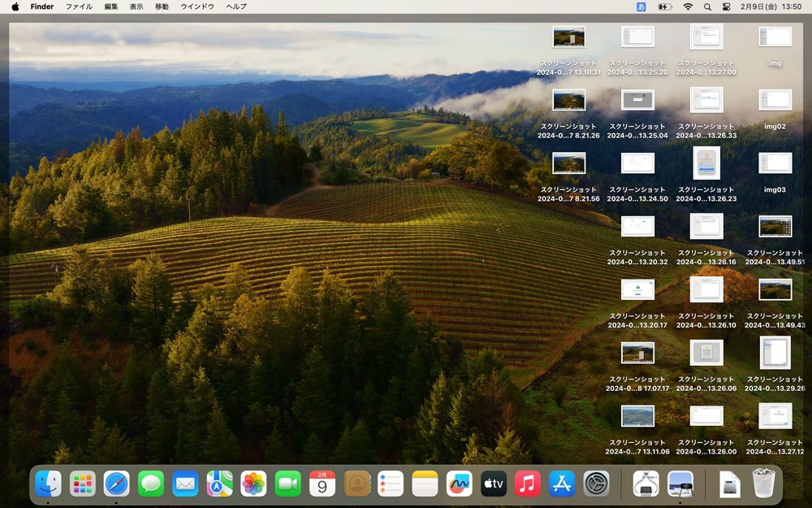
Task: Open the Apple menu
Action: tap(15, 7)
